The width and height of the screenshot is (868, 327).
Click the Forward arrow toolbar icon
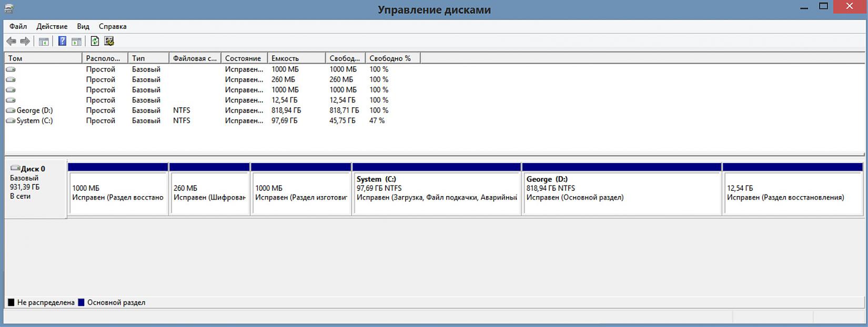point(25,41)
